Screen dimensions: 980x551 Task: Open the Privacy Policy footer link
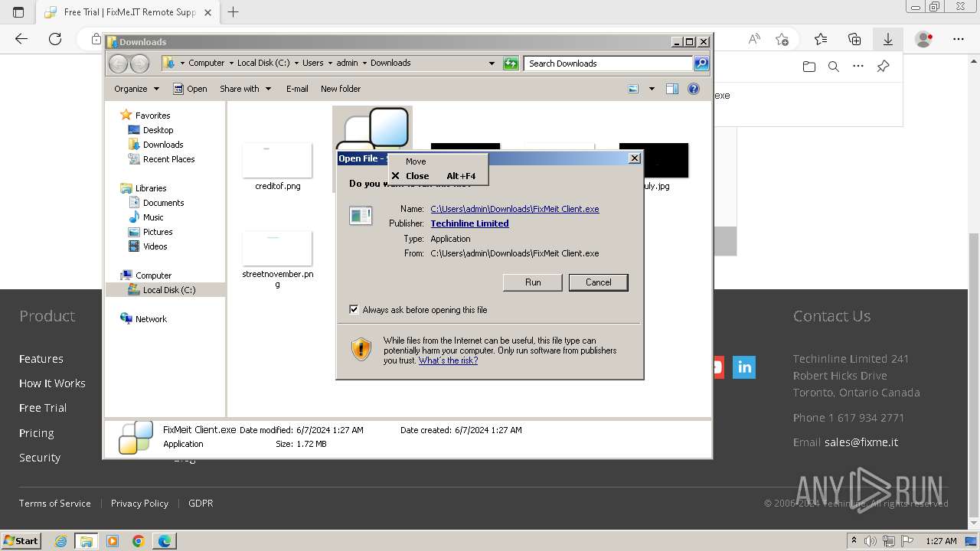pos(139,503)
